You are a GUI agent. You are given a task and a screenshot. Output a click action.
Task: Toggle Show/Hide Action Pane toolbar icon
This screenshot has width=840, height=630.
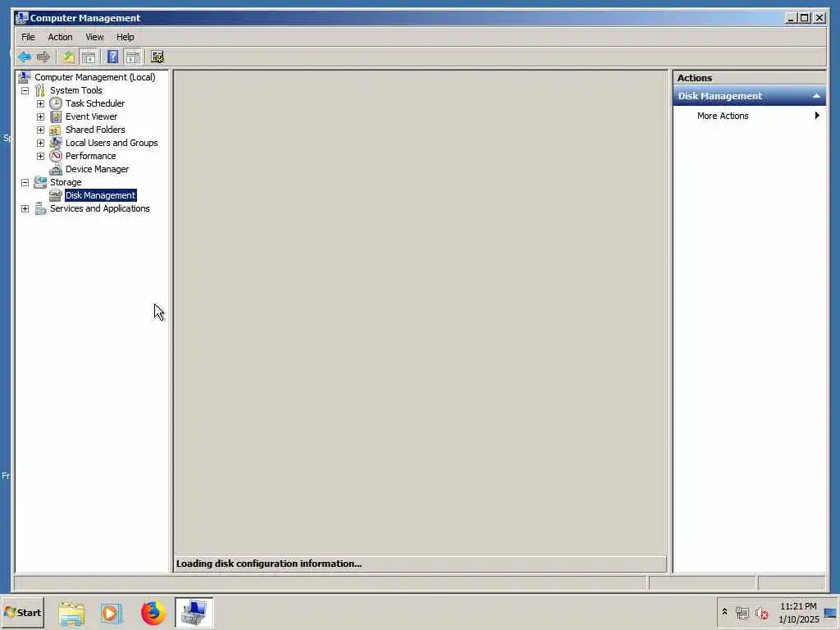132,57
